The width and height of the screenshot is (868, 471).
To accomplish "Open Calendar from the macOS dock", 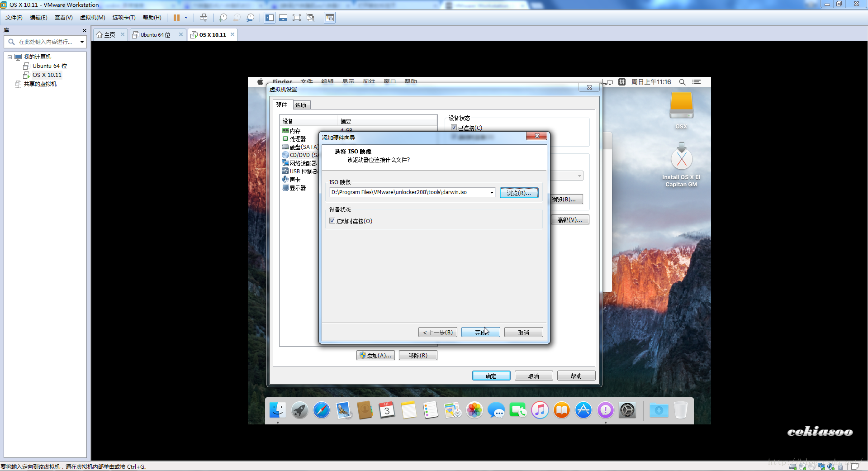I will coord(387,410).
